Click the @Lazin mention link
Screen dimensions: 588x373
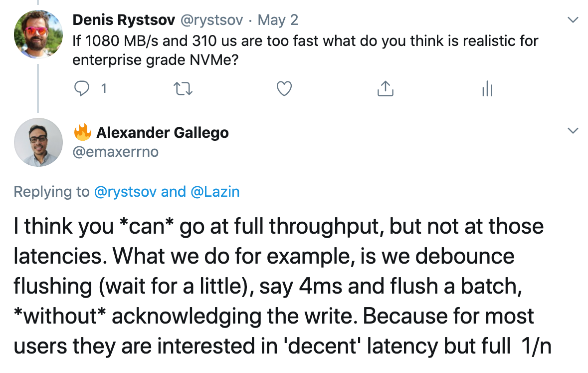click(214, 192)
